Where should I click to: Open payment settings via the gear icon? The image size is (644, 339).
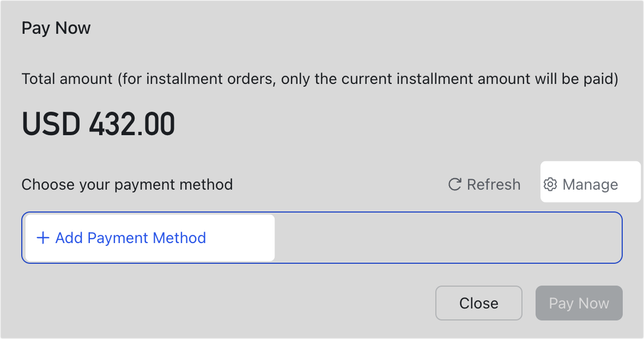coord(550,185)
